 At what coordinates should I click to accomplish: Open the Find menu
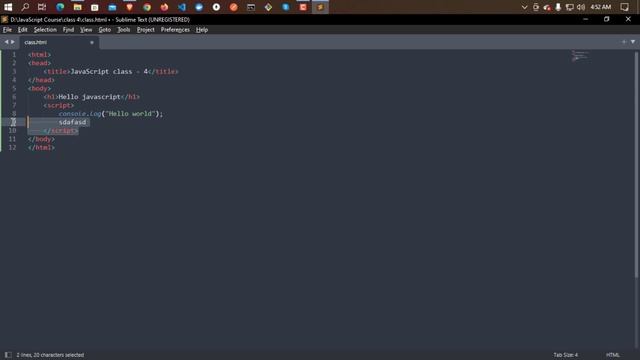(x=68, y=30)
